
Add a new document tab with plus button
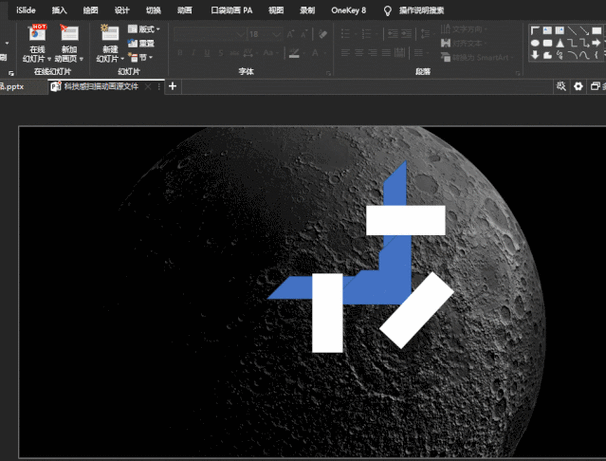[x=173, y=87]
